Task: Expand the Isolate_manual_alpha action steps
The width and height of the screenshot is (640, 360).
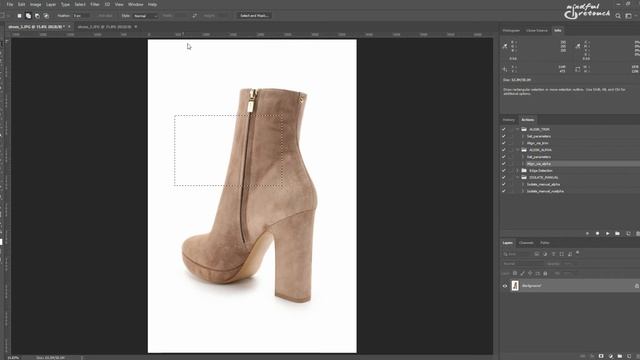Action: tap(523, 184)
